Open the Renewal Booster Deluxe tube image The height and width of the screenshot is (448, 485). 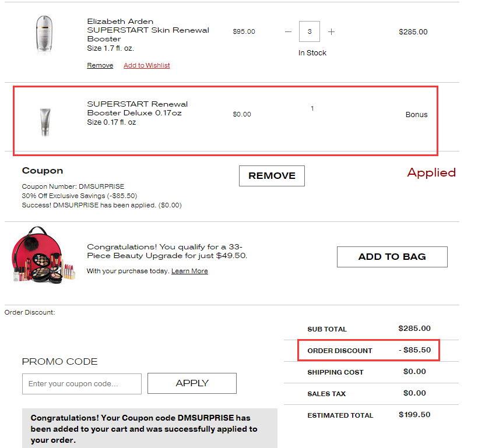[45, 122]
